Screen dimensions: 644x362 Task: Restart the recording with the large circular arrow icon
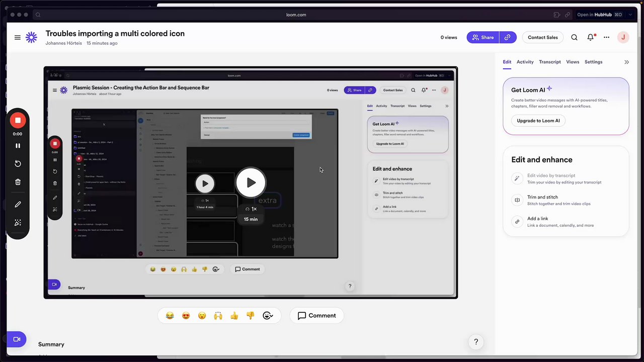(x=18, y=163)
